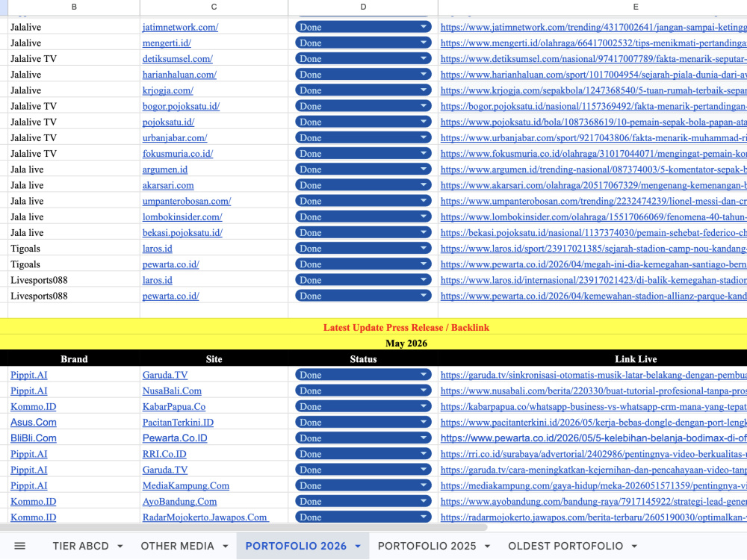This screenshot has width=747, height=560.
Task: Select column E header
Action: 592,7
